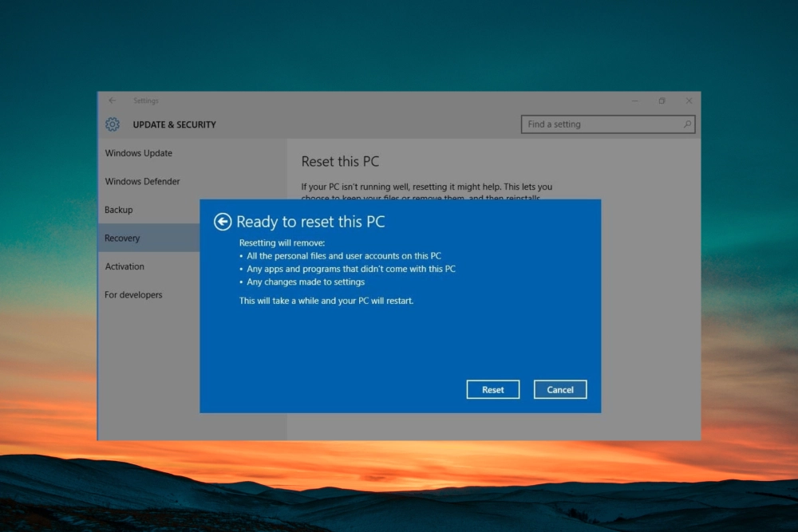Viewport: 798px width, 532px height.
Task: Cancel the PC reset dialog
Action: coord(560,389)
